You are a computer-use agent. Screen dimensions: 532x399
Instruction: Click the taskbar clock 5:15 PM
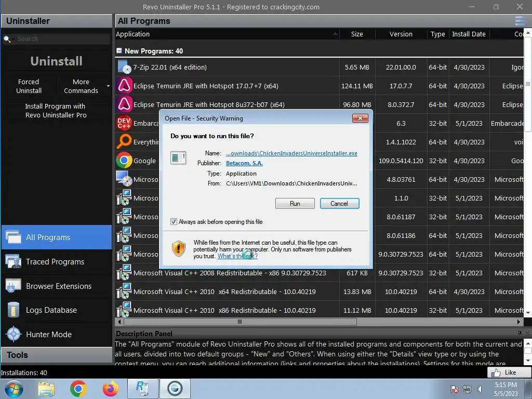[x=506, y=385]
